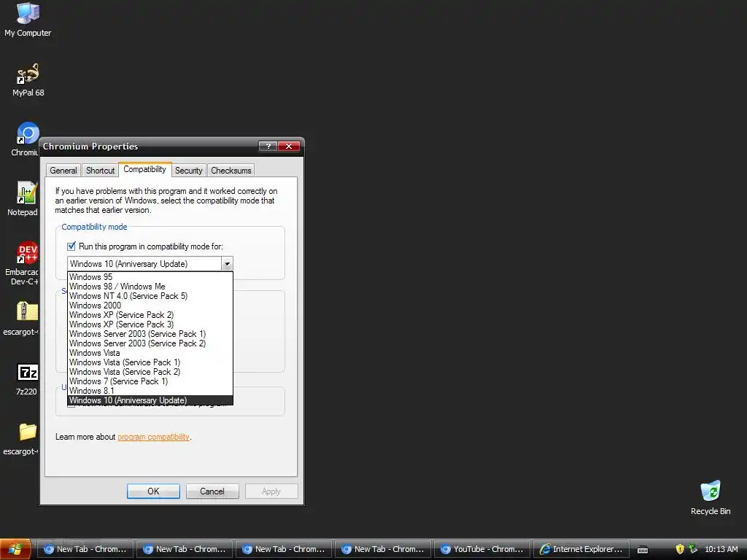
Task: Open the program compatibility link
Action: [153, 437]
